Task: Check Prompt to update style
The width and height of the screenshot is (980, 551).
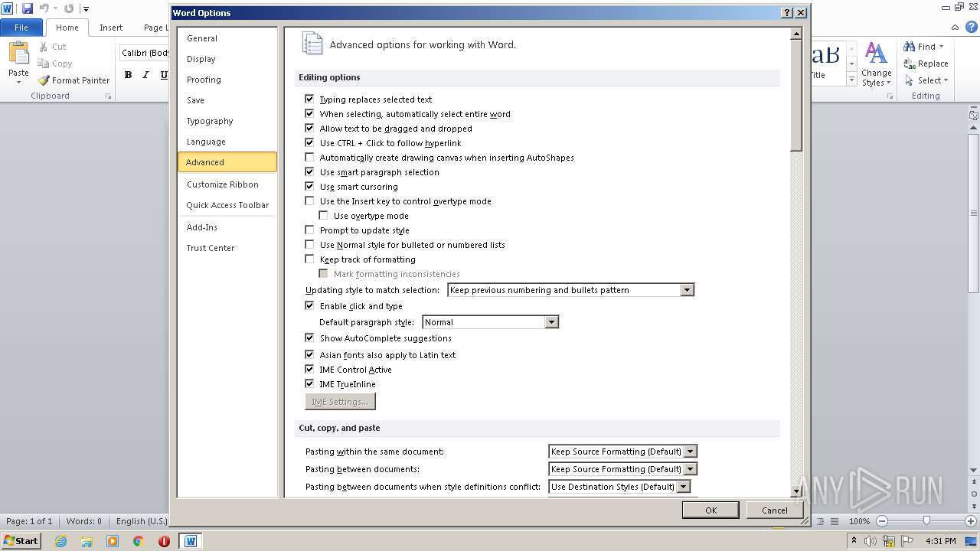Action: point(309,230)
